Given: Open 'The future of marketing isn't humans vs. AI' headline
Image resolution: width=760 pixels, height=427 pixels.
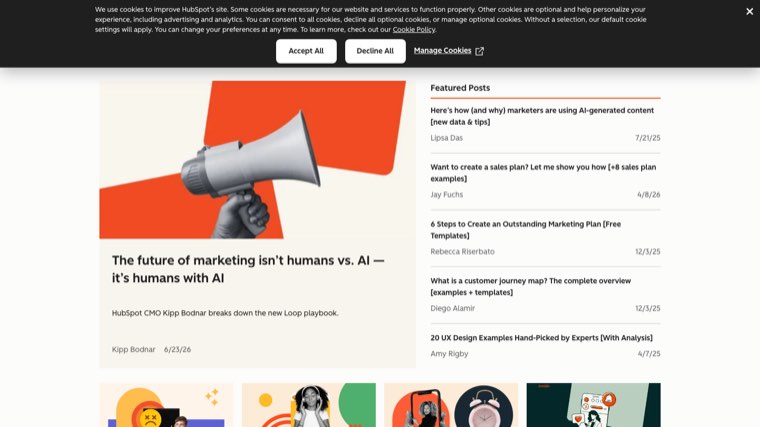Looking at the screenshot, I should [248, 269].
